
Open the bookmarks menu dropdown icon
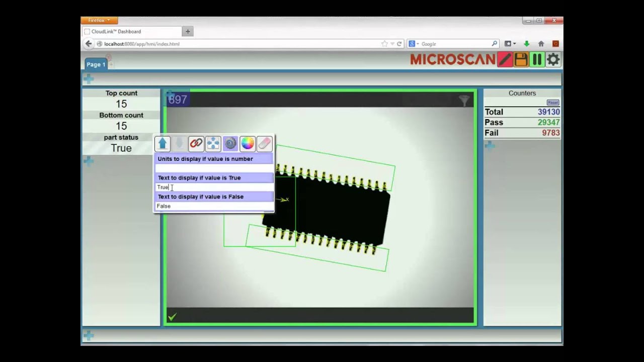pyautogui.click(x=510, y=44)
